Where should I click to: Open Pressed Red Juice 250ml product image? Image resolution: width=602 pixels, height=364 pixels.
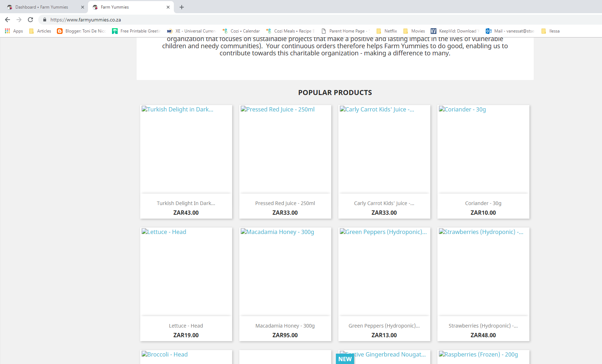[285, 149]
